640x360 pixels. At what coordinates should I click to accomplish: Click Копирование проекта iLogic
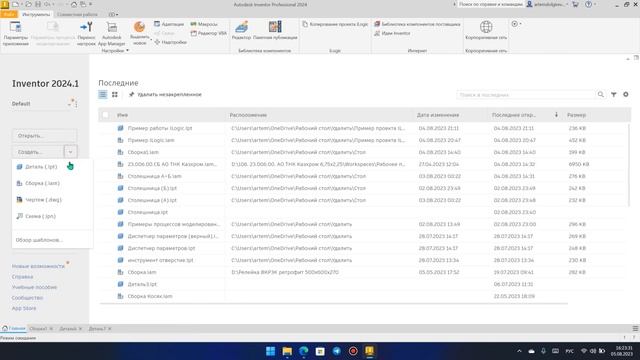(335, 24)
